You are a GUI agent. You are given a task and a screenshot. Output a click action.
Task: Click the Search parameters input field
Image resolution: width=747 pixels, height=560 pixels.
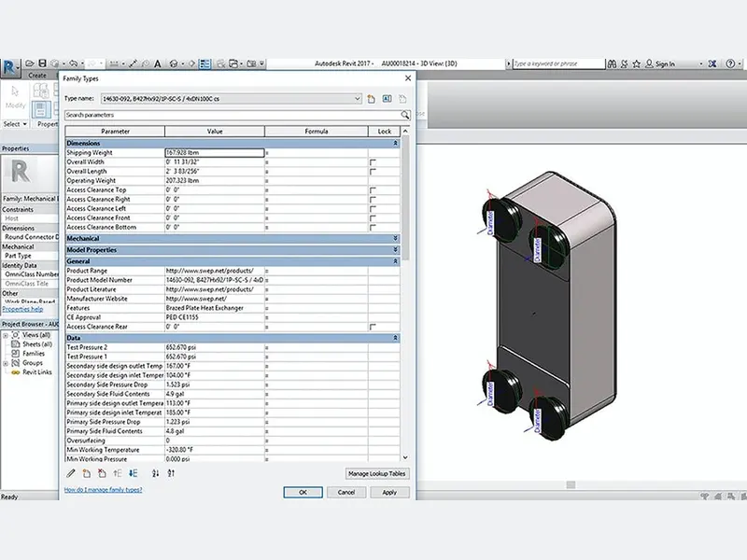click(x=233, y=115)
